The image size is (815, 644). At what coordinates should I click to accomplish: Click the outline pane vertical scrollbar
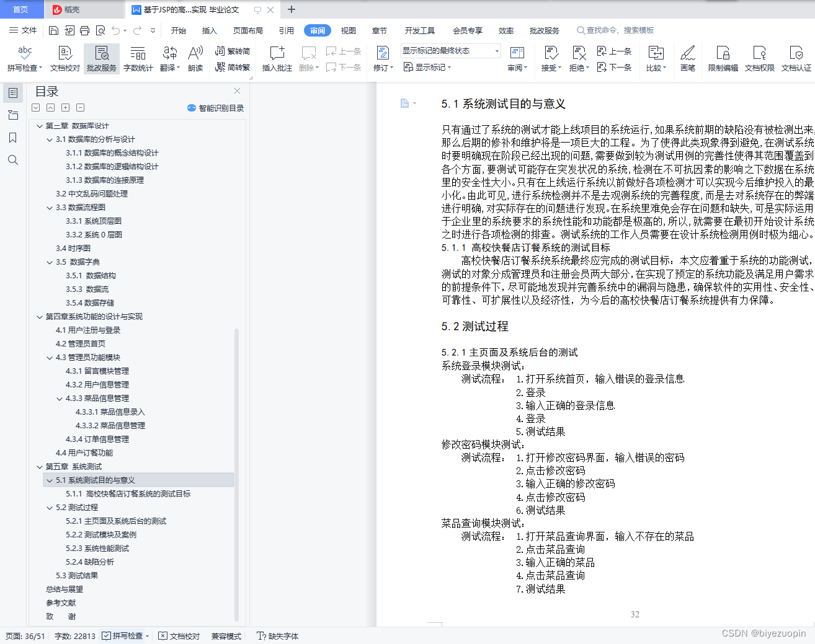(236, 474)
